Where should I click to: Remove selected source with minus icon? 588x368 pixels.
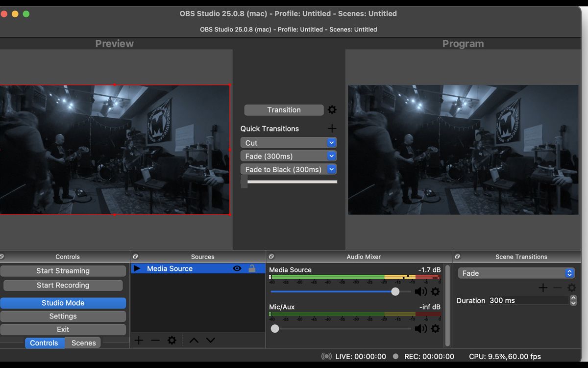(155, 340)
